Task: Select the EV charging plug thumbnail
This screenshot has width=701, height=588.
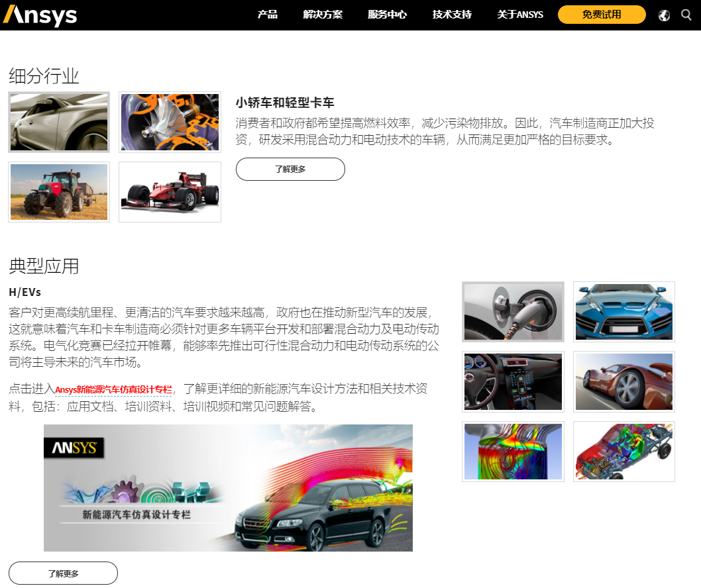Action: pos(513,311)
